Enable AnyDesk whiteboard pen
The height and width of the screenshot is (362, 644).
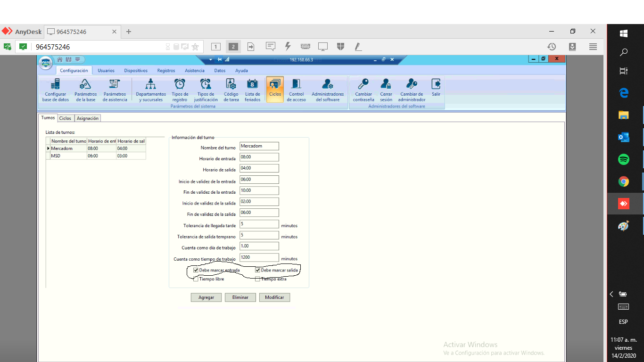(x=358, y=46)
